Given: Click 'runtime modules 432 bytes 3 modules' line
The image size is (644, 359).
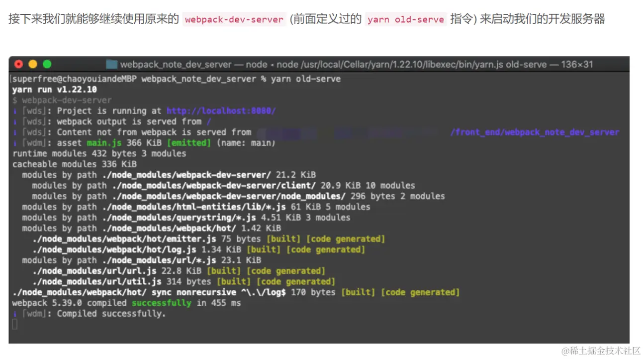Looking at the screenshot, I should pos(99,154).
